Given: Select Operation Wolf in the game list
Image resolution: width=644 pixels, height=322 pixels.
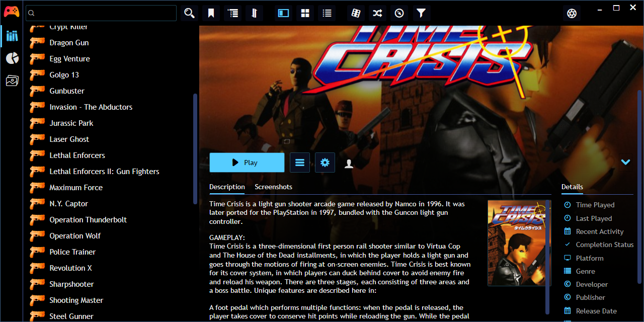Looking at the screenshot, I should point(75,236).
